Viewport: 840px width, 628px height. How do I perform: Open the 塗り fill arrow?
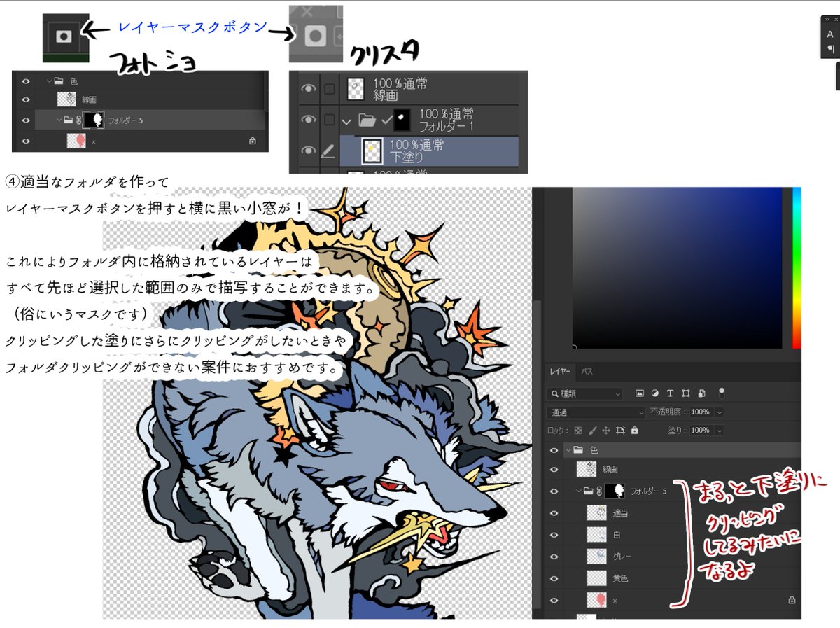click(x=720, y=431)
